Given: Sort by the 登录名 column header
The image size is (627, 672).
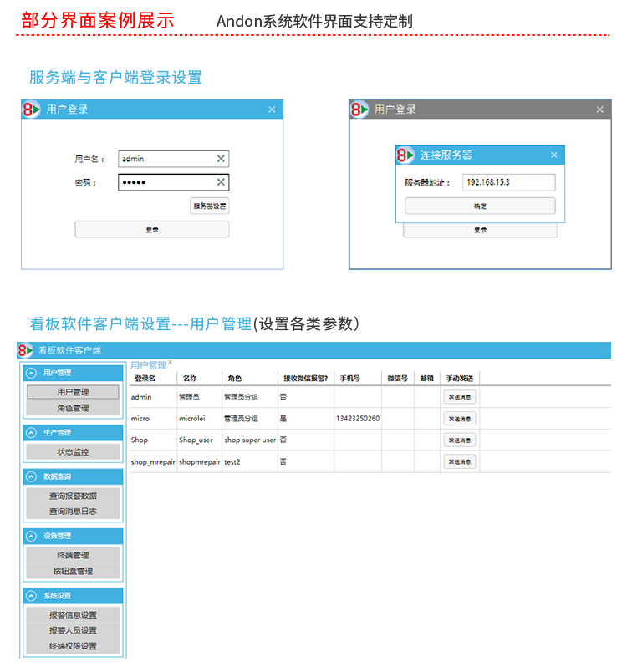Looking at the screenshot, I should [145, 379].
